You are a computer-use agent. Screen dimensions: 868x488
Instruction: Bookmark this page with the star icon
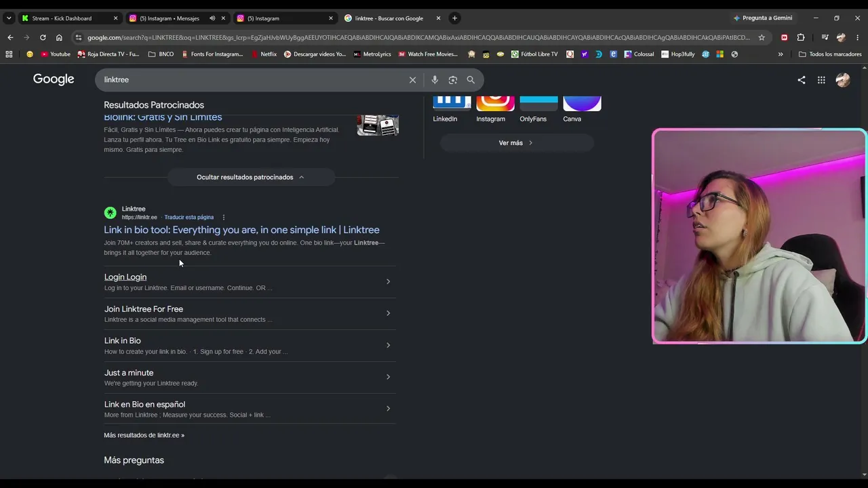762,37
